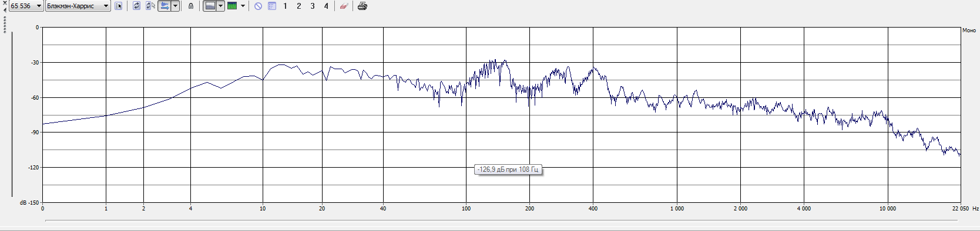This screenshot has height=231, width=980.
Task: Click the printer icon
Action: click(x=363, y=6)
